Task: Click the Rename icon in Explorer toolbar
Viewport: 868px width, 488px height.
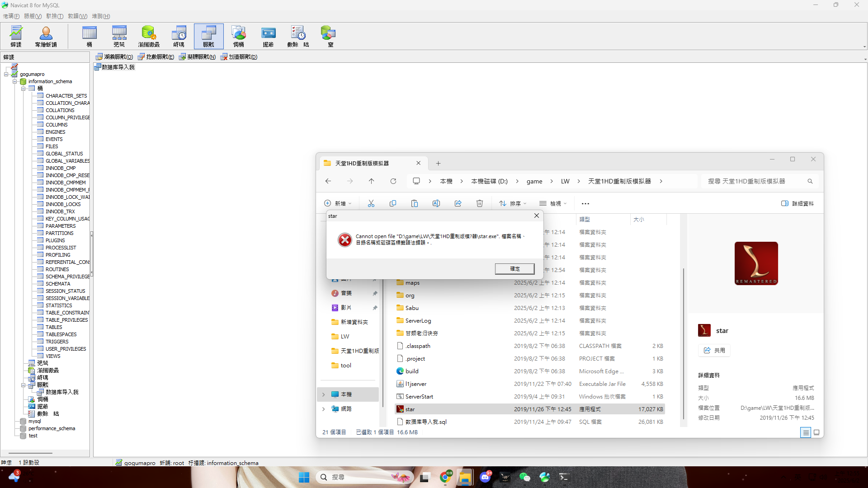Action: tap(436, 203)
